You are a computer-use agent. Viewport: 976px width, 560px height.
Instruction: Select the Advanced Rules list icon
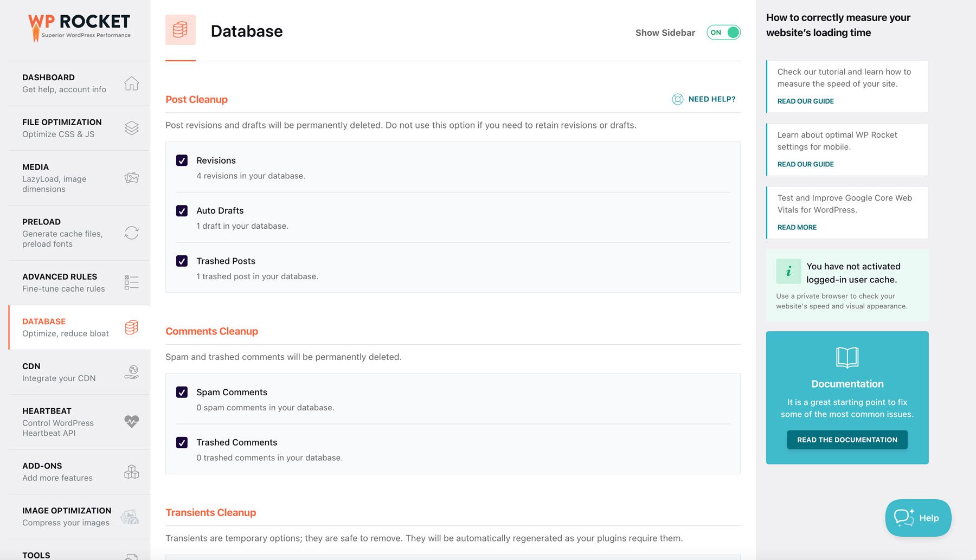131,282
